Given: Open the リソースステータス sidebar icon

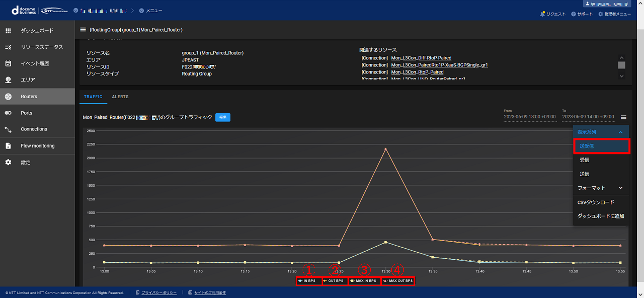Looking at the screenshot, I should [8, 47].
